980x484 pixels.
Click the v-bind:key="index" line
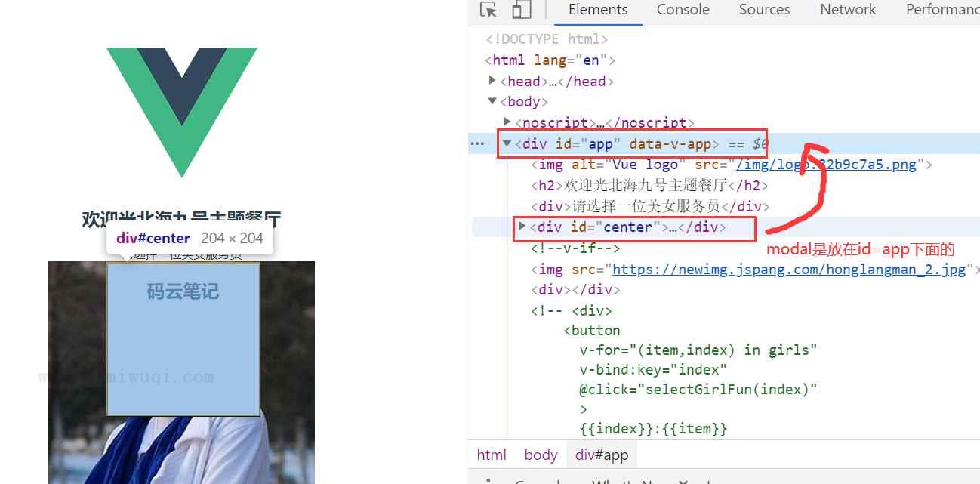(x=653, y=370)
